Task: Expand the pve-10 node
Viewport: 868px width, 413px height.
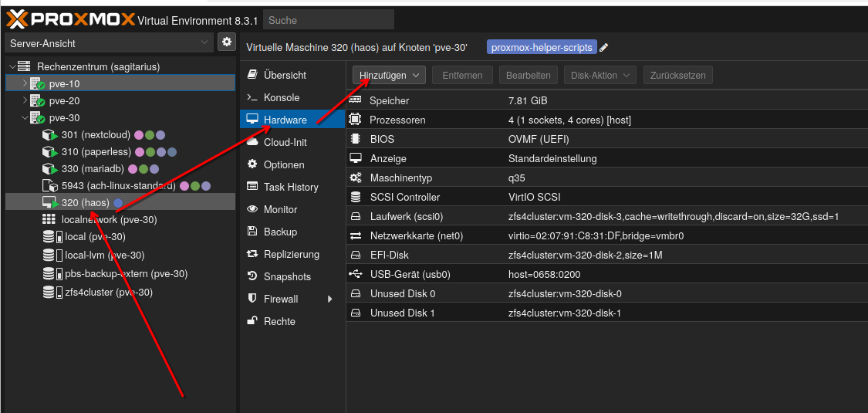Action: 25,83
